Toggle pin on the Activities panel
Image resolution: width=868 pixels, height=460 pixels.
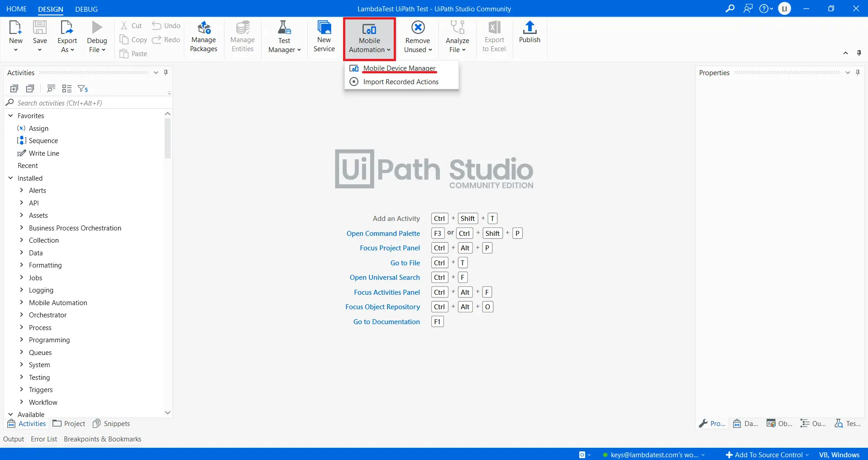click(166, 73)
